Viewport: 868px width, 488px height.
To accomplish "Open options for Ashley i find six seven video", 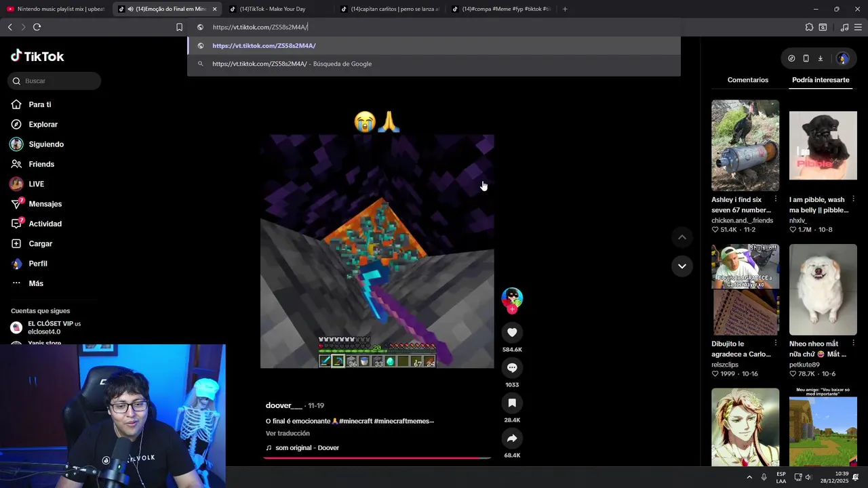I will click(776, 199).
